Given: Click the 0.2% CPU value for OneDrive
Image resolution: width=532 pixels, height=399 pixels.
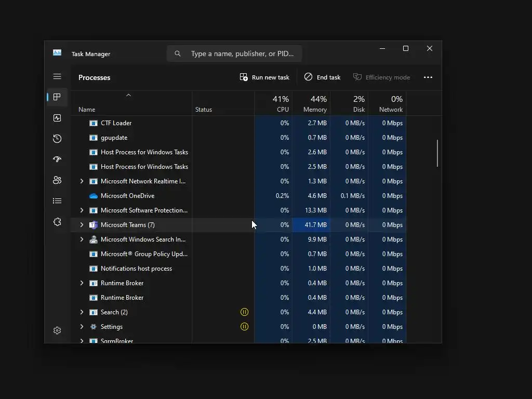Looking at the screenshot, I should click(x=282, y=196).
